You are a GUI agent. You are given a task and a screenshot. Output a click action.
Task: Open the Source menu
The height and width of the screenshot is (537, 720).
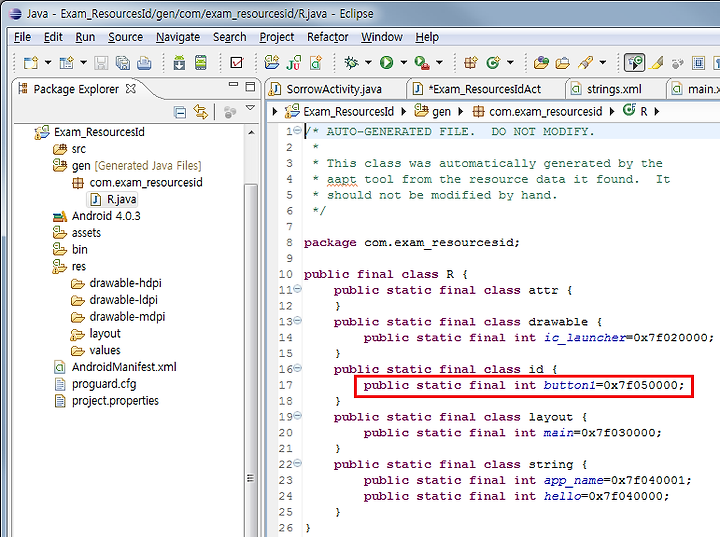coord(125,37)
